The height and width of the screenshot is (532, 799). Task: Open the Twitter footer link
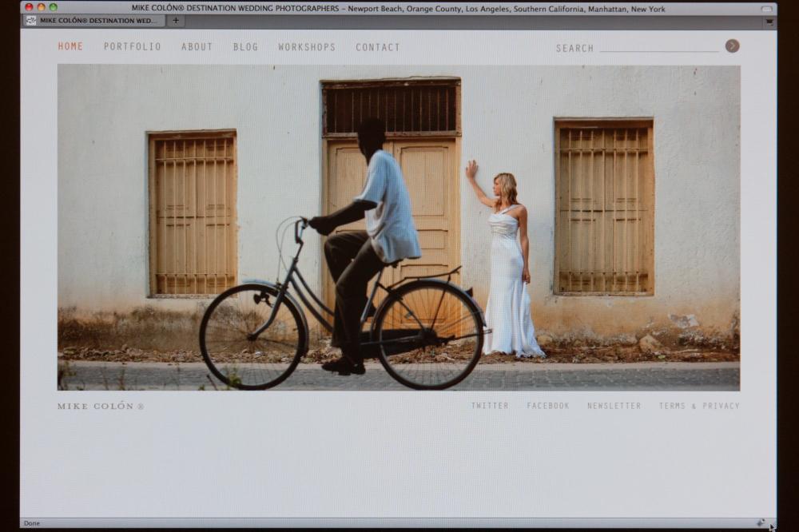pyautogui.click(x=489, y=406)
